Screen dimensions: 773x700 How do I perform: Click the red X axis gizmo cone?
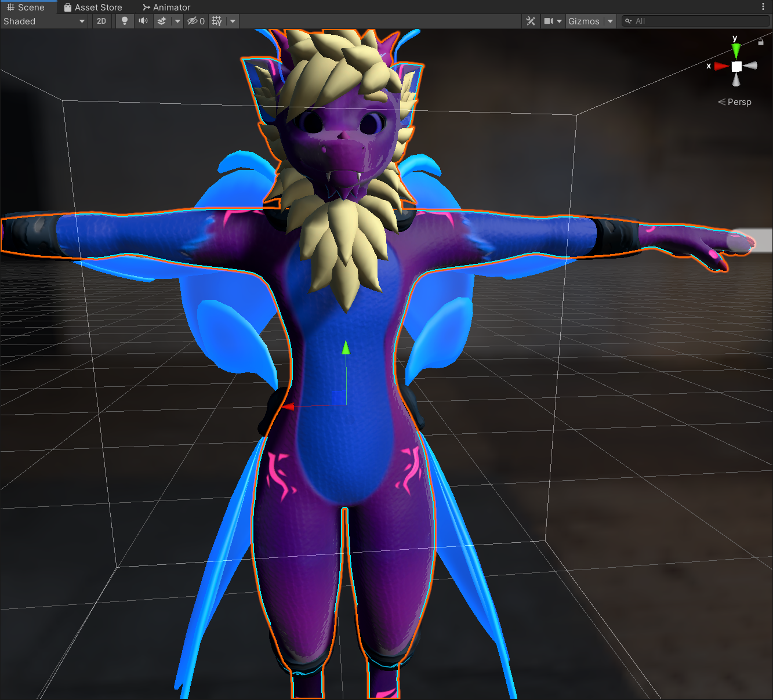721,66
